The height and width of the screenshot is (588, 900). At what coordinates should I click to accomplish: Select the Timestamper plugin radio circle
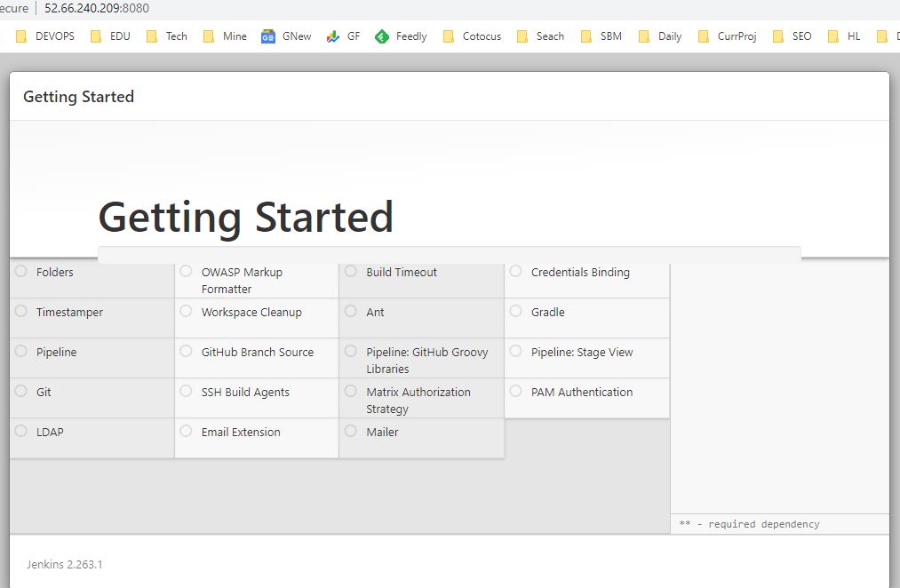click(x=21, y=312)
